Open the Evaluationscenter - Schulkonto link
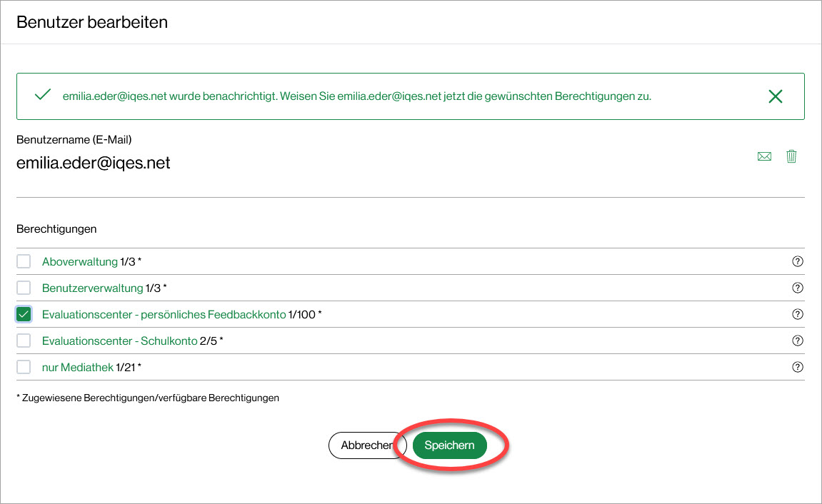This screenshot has width=822, height=504. click(119, 341)
